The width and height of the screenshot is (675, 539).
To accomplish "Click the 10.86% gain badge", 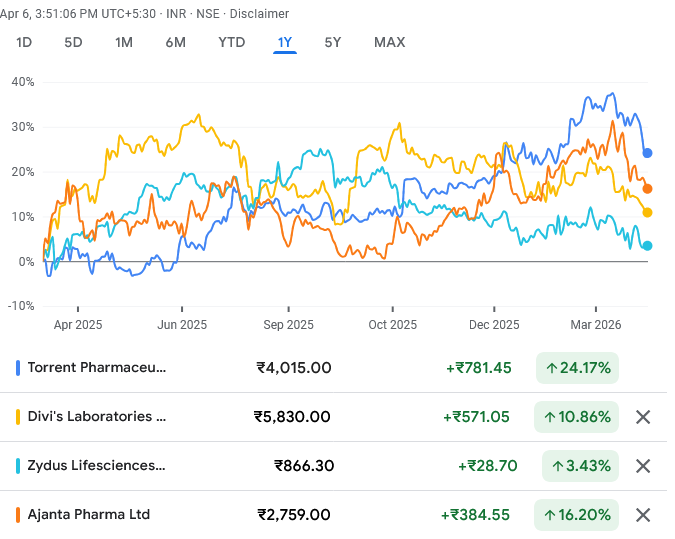I will pyautogui.click(x=576, y=417).
